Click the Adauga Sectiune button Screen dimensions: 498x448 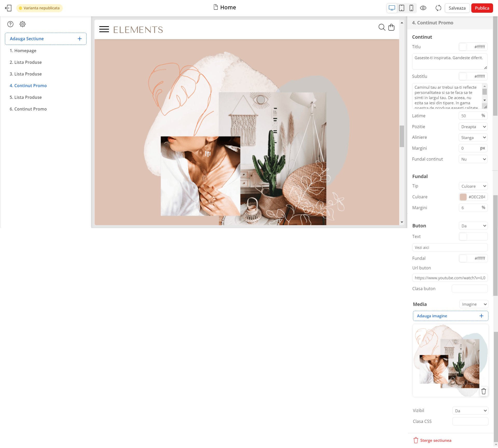pyautogui.click(x=46, y=39)
